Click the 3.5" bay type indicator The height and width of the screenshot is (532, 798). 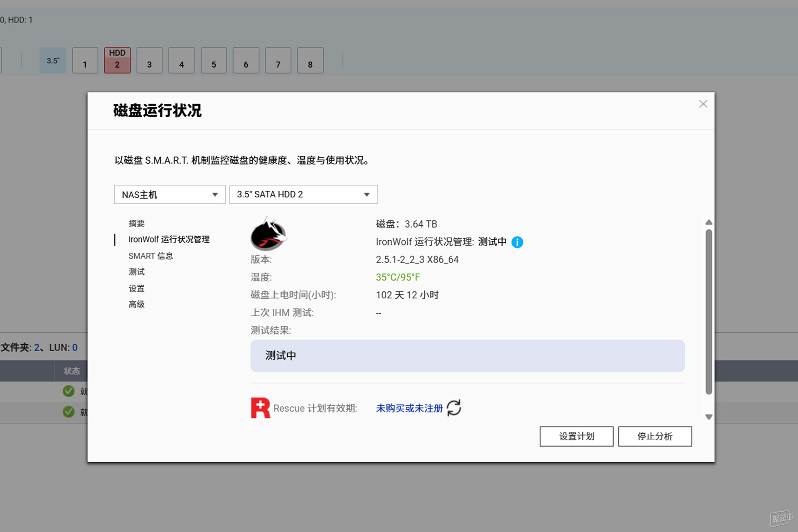coord(53,61)
